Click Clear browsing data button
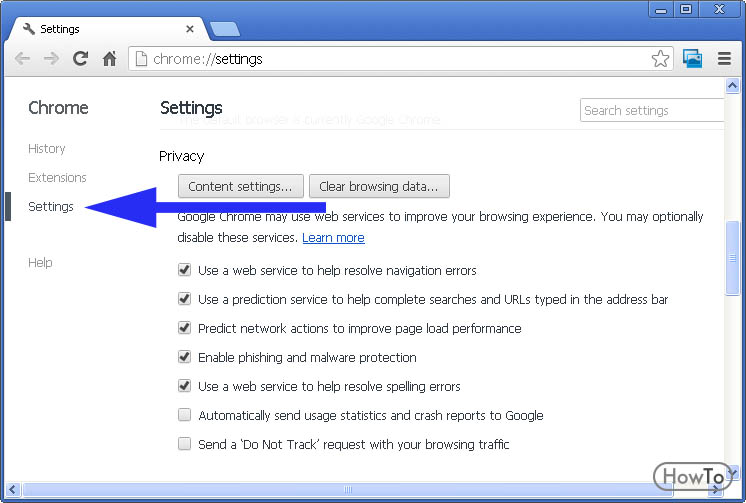The image size is (746, 503). [379, 186]
